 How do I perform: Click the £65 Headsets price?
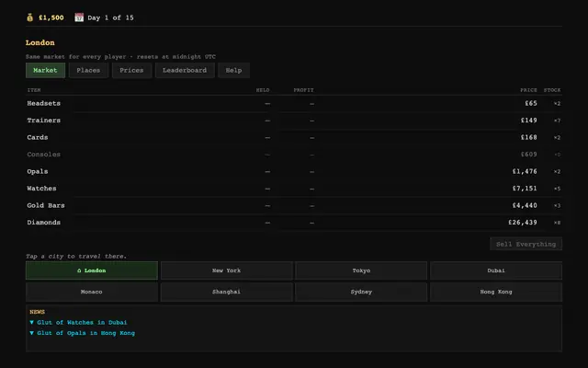pyautogui.click(x=531, y=103)
